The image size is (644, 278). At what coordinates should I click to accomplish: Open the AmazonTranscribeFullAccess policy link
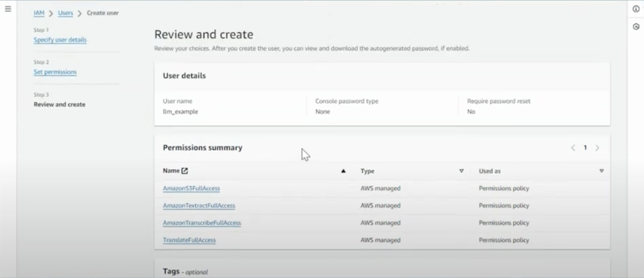pos(202,223)
